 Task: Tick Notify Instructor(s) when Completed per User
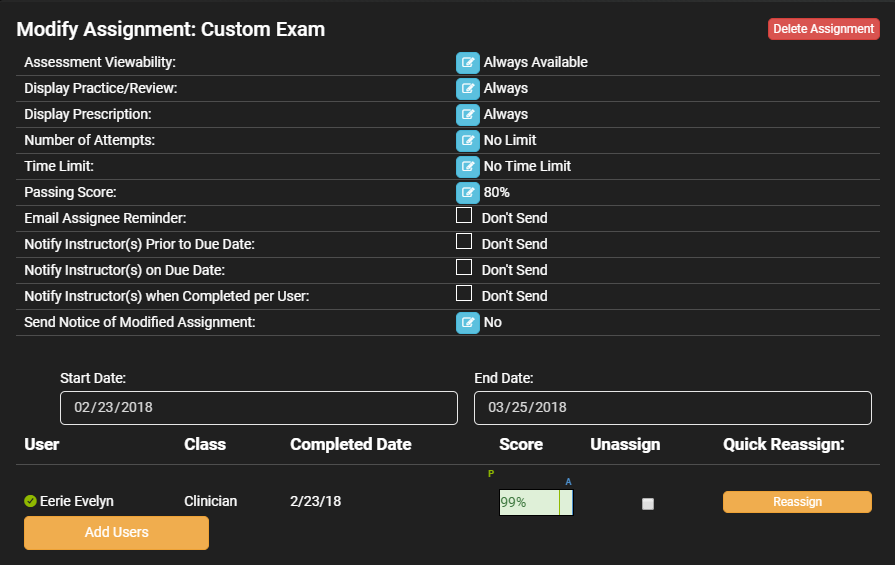coord(464,293)
